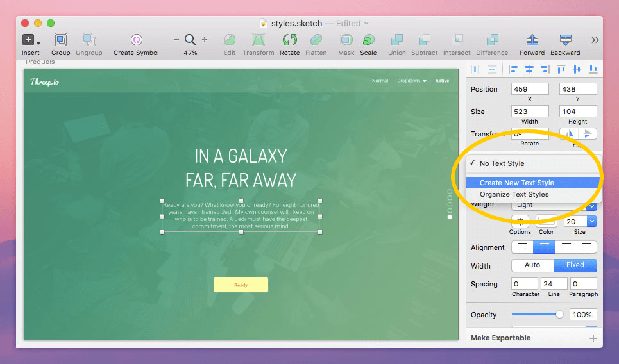619x364 pixels.
Task: Align layers to vertical middle
Action: pyautogui.click(x=577, y=69)
